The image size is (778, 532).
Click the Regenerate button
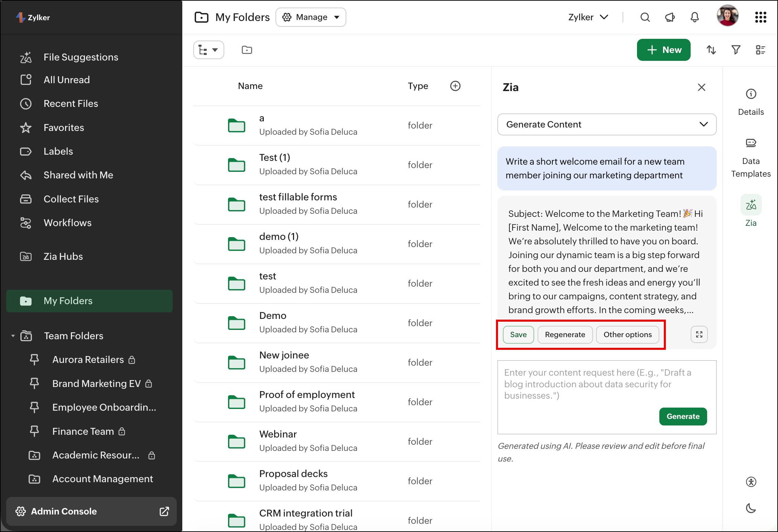565,334
